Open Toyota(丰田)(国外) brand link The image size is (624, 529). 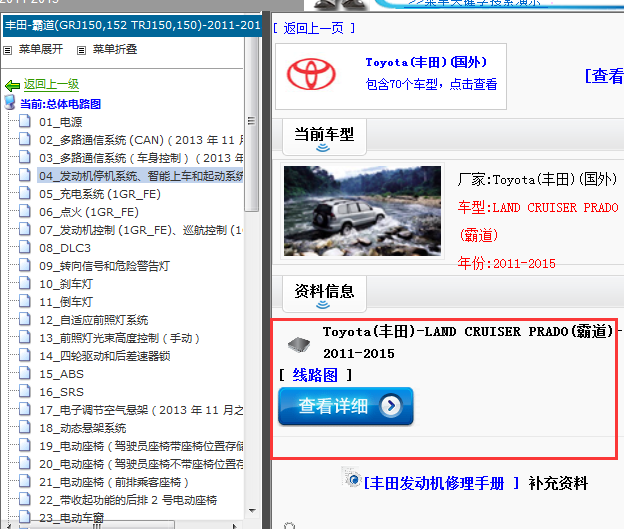click(x=426, y=62)
